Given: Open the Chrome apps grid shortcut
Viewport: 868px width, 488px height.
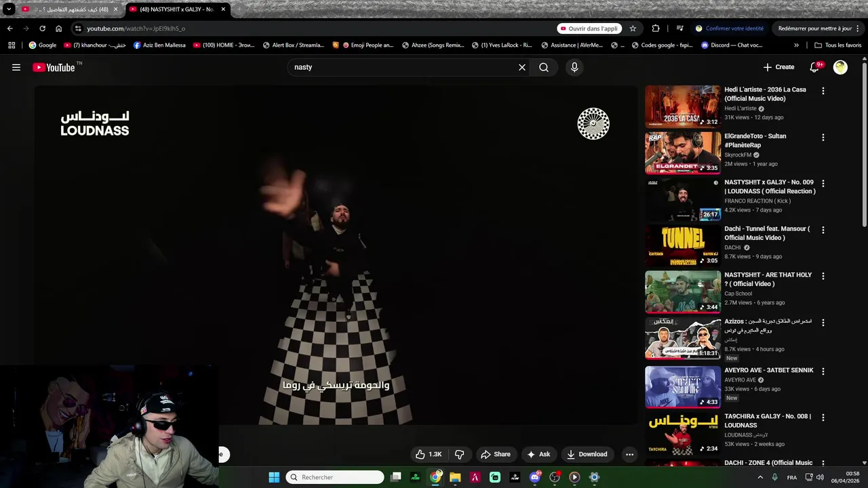Looking at the screenshot, I should point(12,45).
